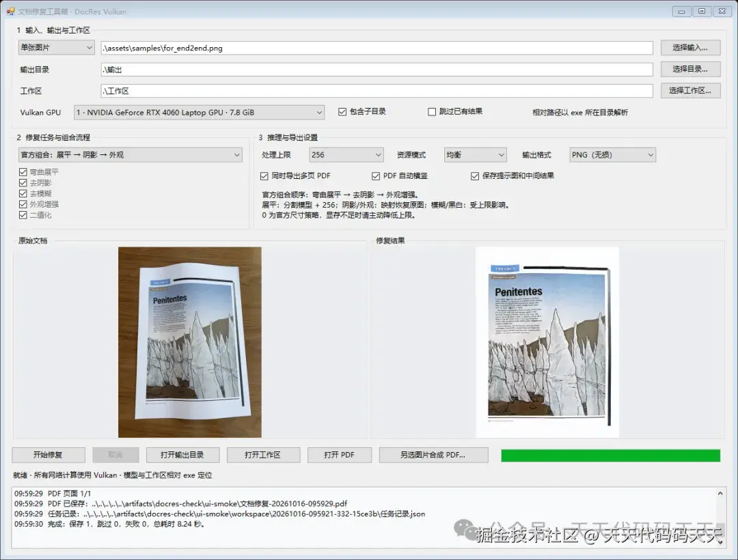The height and width of the screenshot is (560, 738).
Task: Open the 资源模式 均衡 dropdown
Action: (476, 155)
